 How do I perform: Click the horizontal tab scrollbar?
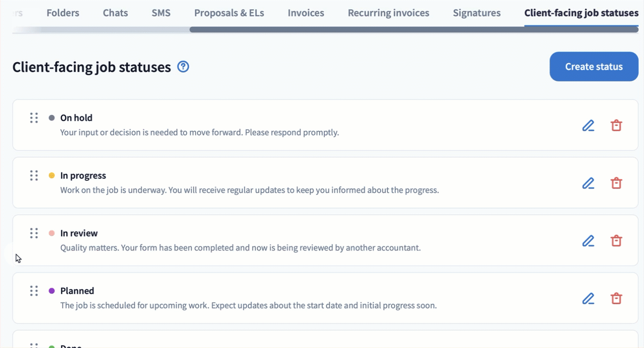[414, 30]
